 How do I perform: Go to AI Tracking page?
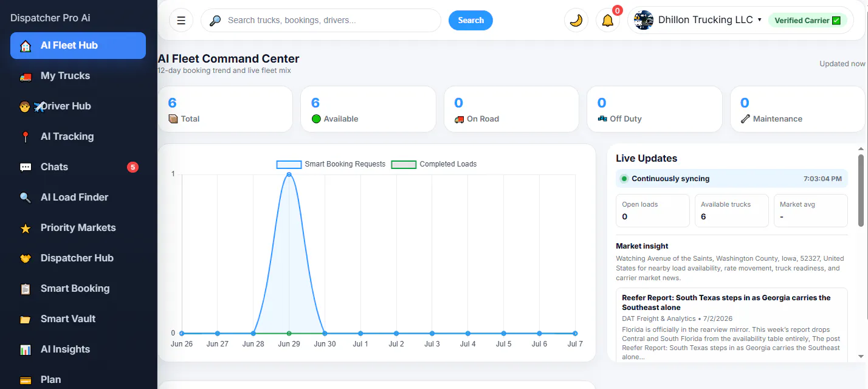click(x=78, y=137)
